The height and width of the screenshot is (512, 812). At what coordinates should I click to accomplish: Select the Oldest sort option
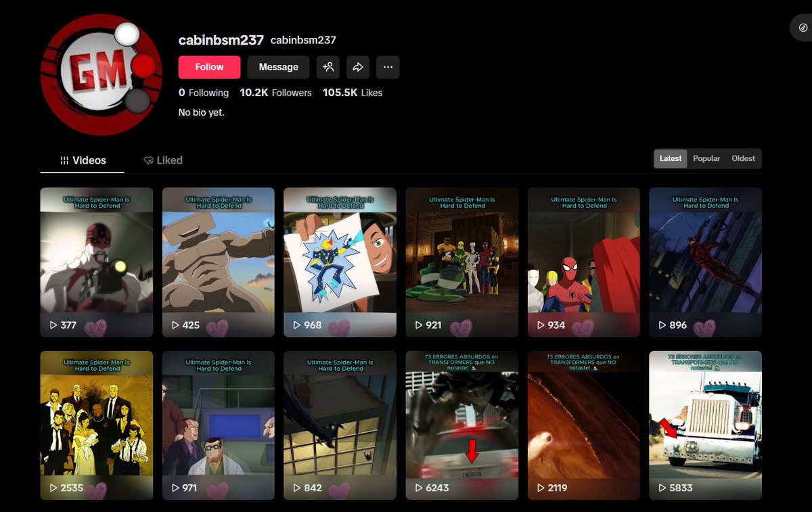pos(743,158)
